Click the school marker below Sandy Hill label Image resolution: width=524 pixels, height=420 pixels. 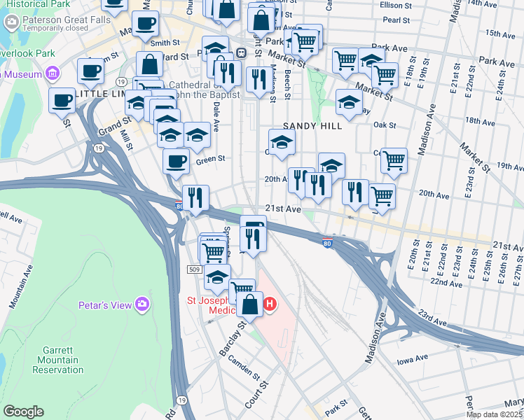pyautogui.click(x=282, y=143)
